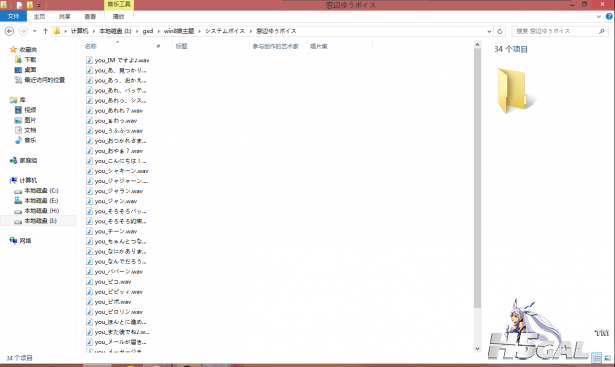Switch to the 主页 ribbon tab
This screenshot has width=615, height=367.
pos(39,16)
